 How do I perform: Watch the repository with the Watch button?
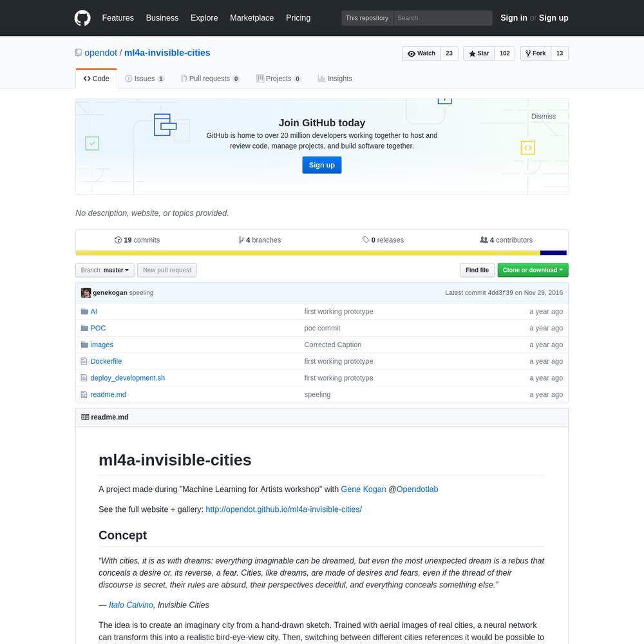(x=421, y=53)
